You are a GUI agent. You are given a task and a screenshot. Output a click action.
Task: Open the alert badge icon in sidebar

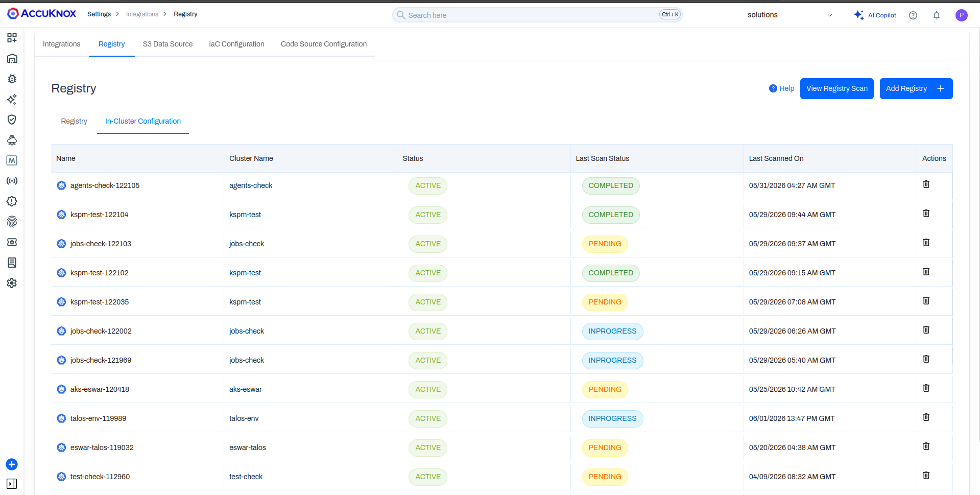pos(12,201)
